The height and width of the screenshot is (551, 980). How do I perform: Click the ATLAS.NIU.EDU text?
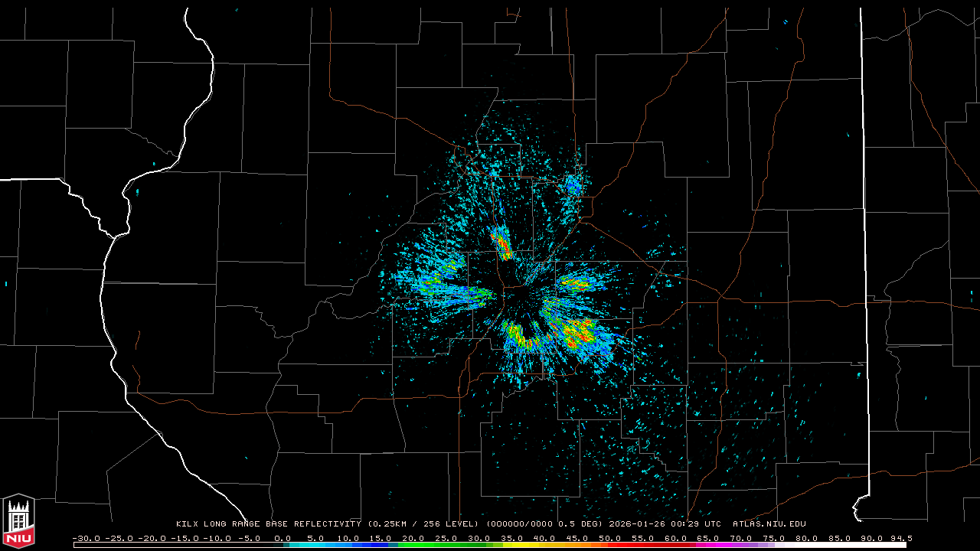pos(769,524)
